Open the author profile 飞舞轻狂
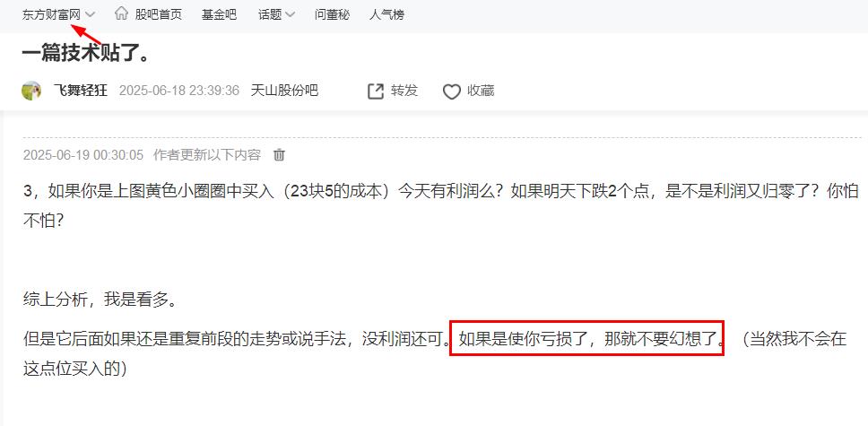This screenshot has width=868, height=426. pos(81,91)
